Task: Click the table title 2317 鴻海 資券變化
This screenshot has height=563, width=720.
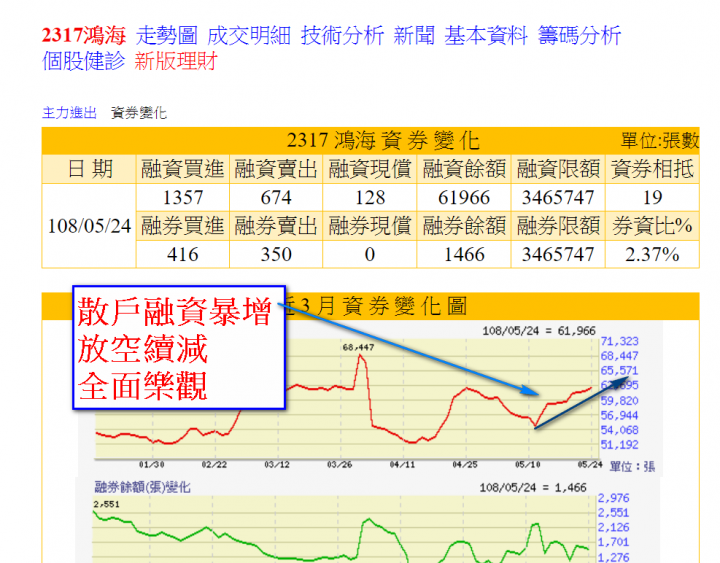Action: [x=383, y=141]
